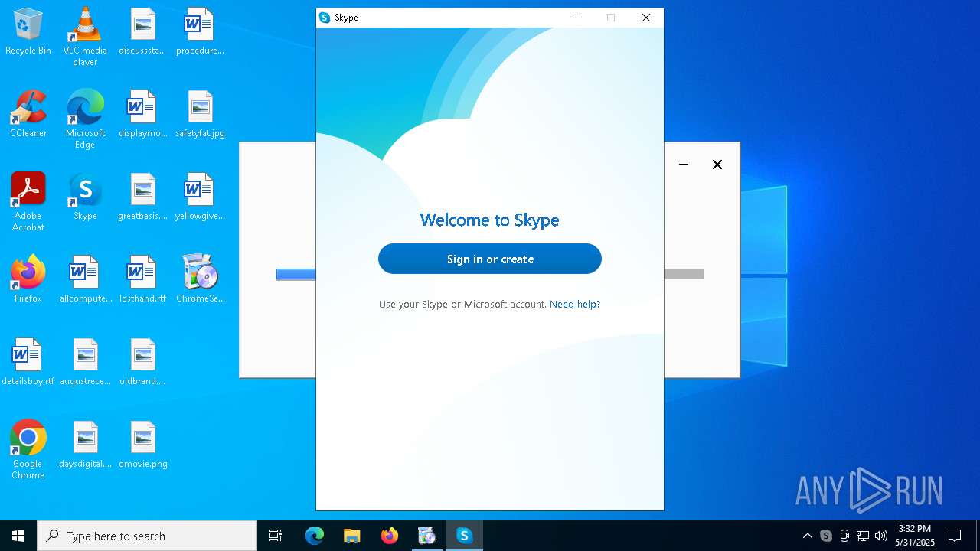The width and height of the screenshot is (980, 551).
Task: Open network settings tray icon
Action: pos(863,536)
